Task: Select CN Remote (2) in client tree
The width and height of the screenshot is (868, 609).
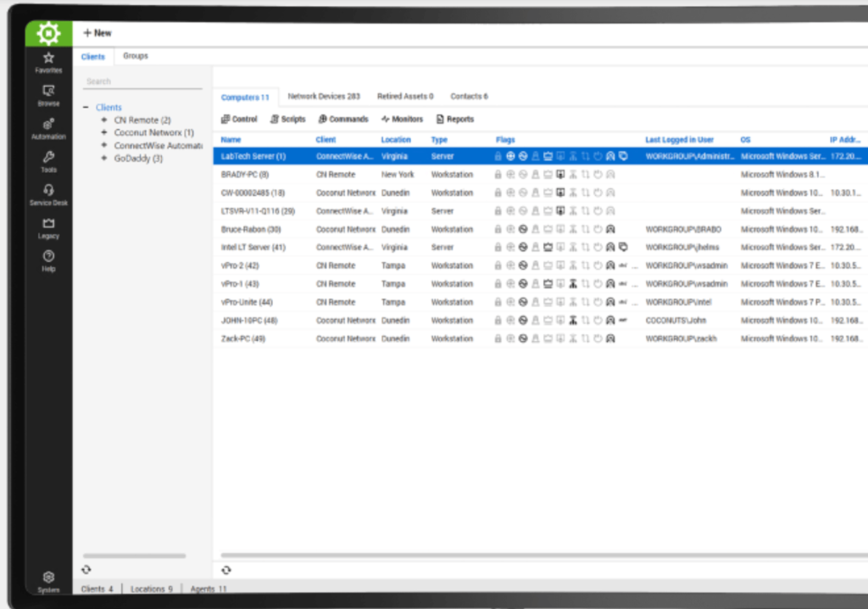Action: 142,120
